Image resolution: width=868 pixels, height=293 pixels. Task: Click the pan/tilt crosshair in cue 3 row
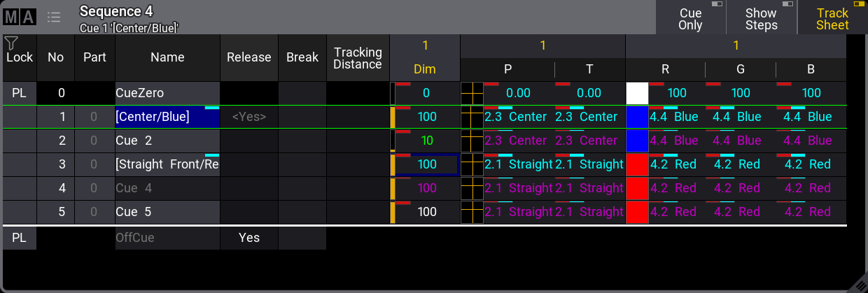click(x=472, y=164)
